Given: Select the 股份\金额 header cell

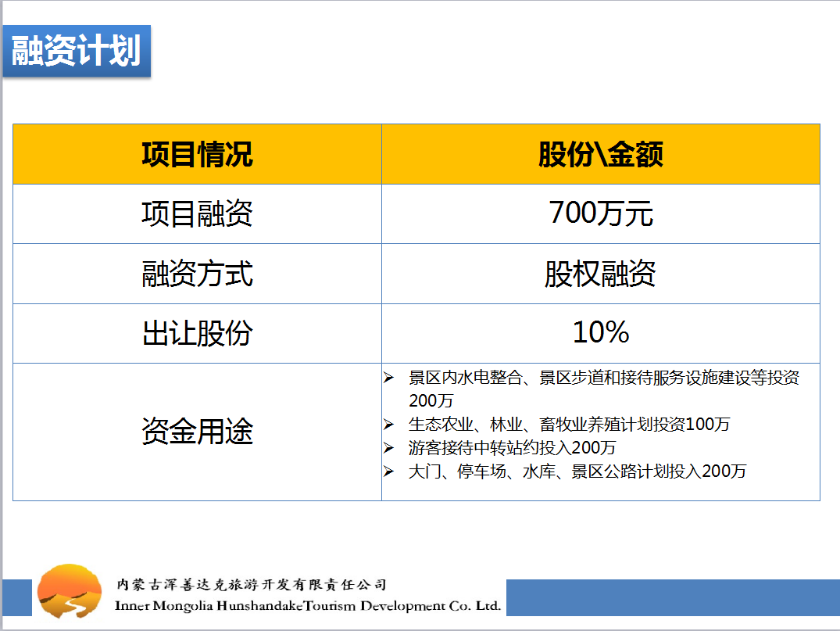Looking at the screenshot, I should click(x=600, y=154).
